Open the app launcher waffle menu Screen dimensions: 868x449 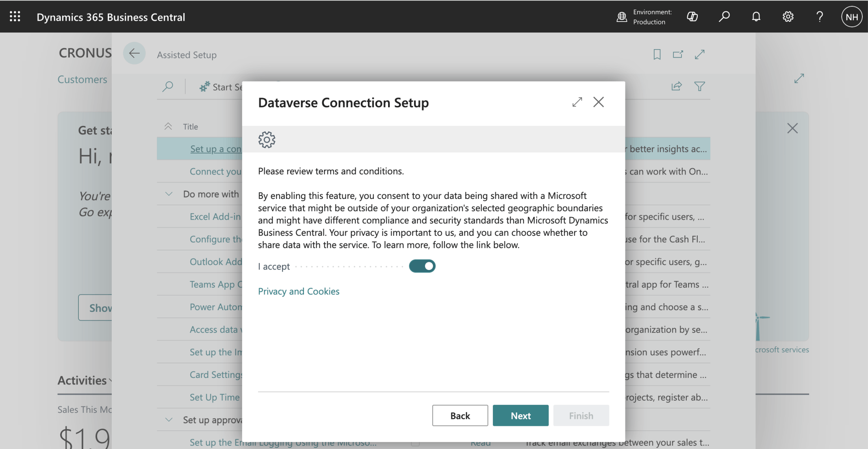(15, 17)
